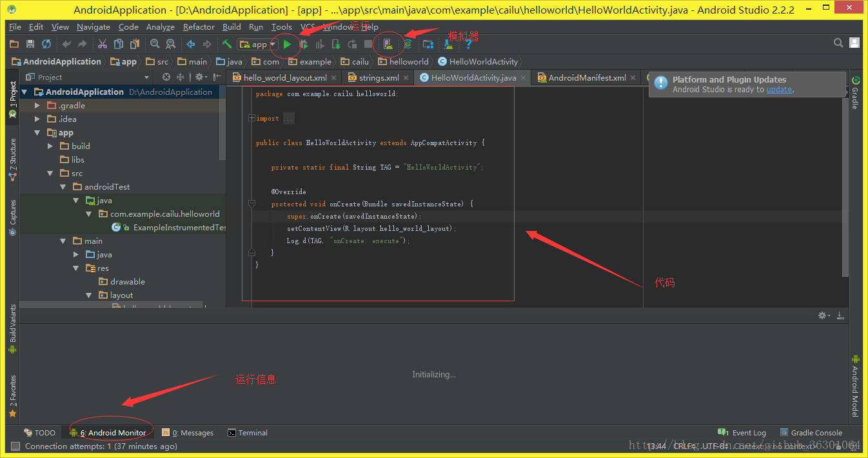Click the Replace toolbar icon
Viewport: 868px width, 458px height.
171,44
